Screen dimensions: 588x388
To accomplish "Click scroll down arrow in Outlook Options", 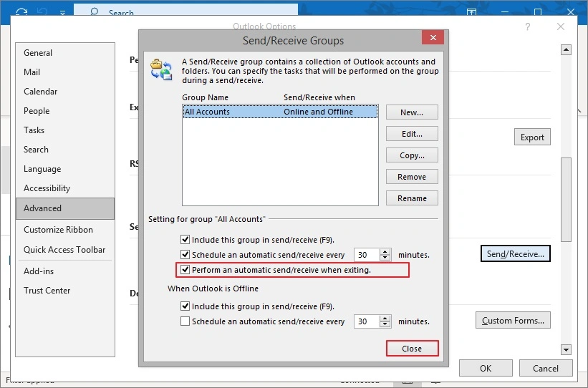I will [566, 350].
